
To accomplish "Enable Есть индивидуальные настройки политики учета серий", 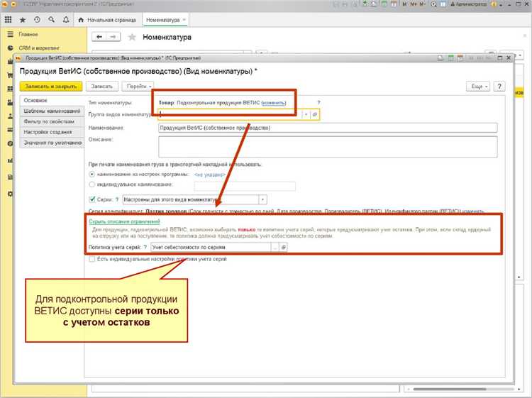I will coord(92,259).
